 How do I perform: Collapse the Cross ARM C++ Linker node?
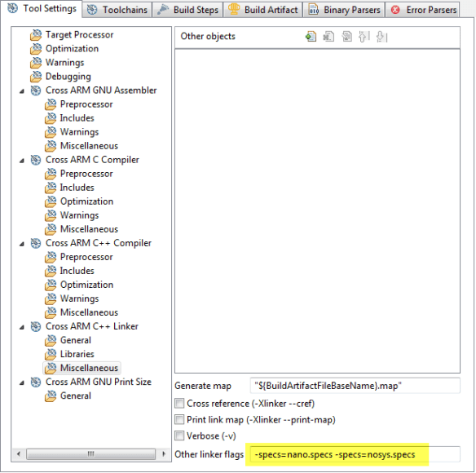[x=22, y=327]
